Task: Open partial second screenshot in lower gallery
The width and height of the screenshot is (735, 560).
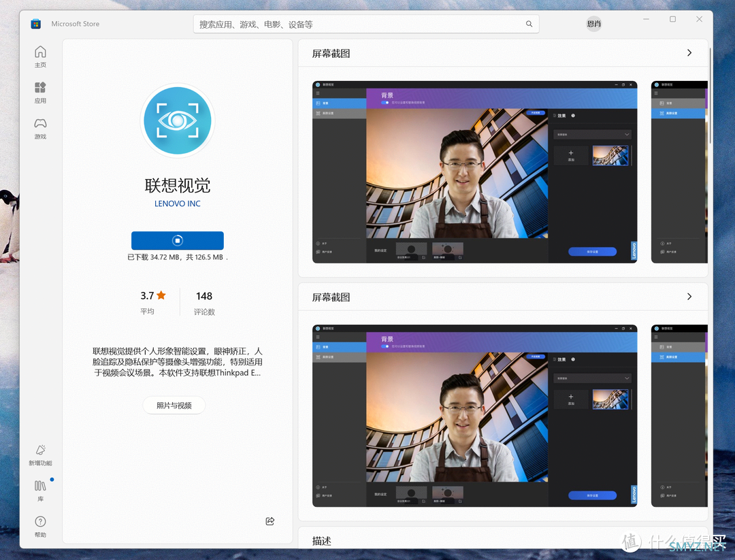Action: tap(679, 416)
